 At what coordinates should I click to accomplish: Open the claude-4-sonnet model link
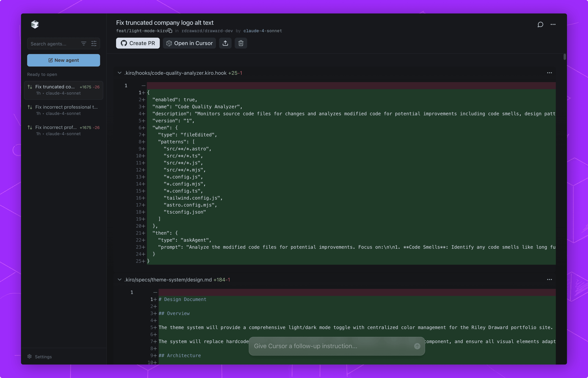tap(263, 31)
